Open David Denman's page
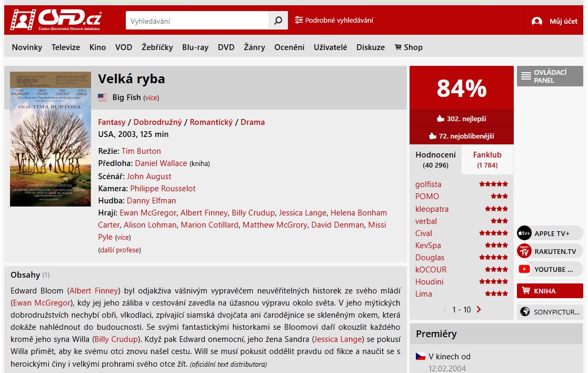Viewport: 588px width, 373px height. click(337, 225)
